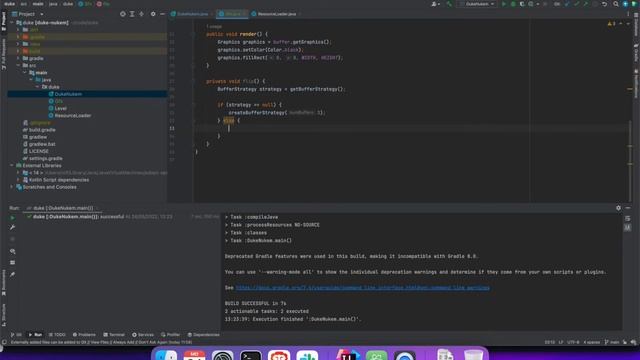
Task: Expand the gradle folder in project tree
Action: [18, 58]
